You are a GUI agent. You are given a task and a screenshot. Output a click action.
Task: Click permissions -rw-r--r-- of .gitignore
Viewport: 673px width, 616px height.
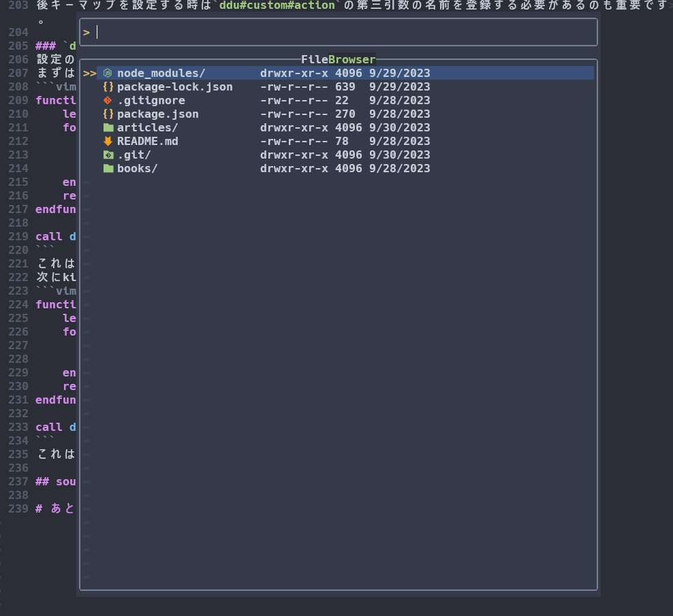[x=294, y=100]
